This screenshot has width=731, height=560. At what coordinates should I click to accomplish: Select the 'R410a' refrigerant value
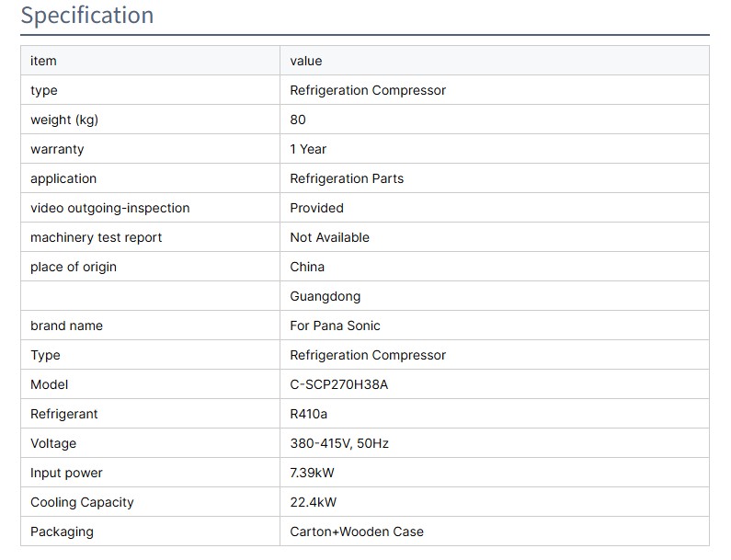pyautogui.click(x=309, y=414)
